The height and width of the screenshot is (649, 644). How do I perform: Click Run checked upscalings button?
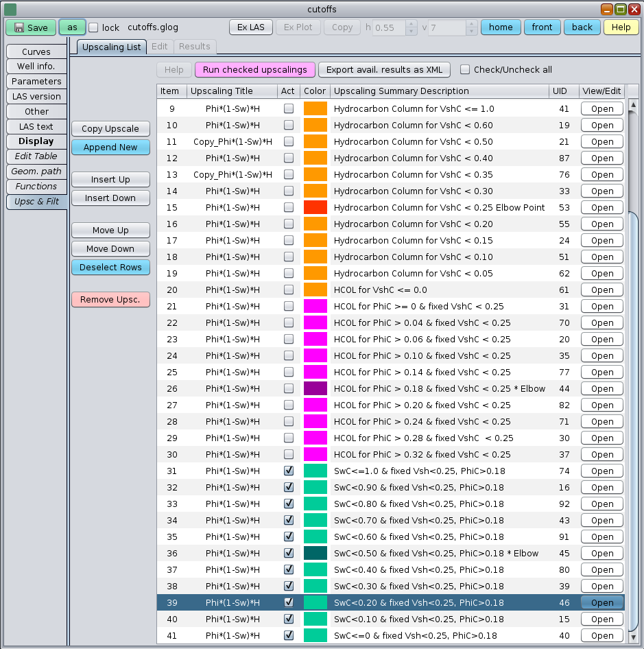click(255, 69)
